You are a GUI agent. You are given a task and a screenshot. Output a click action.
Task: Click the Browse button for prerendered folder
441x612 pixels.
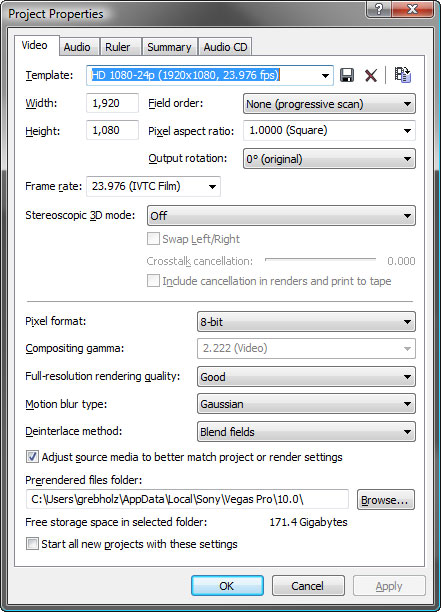pos(386,500)
